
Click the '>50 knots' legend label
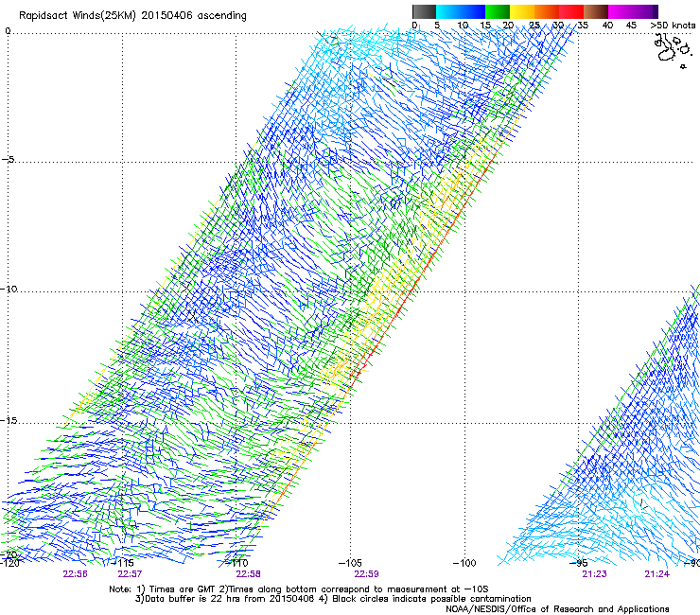point(673,26)
